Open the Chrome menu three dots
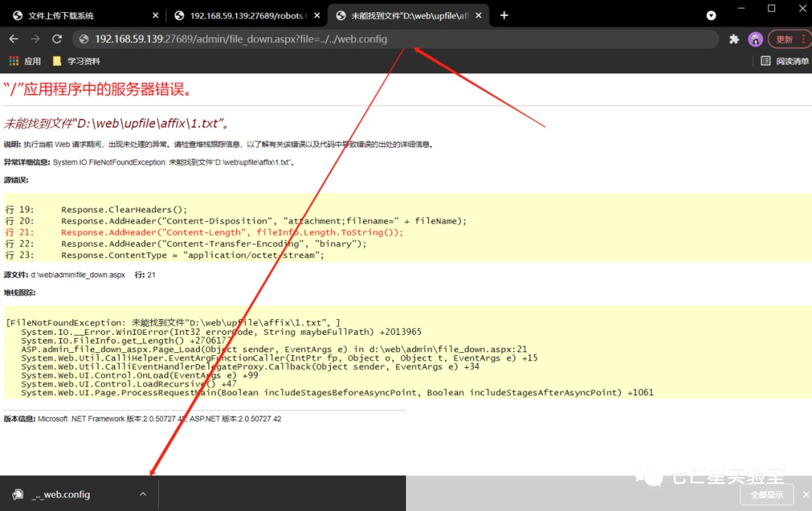 [803, 39]
